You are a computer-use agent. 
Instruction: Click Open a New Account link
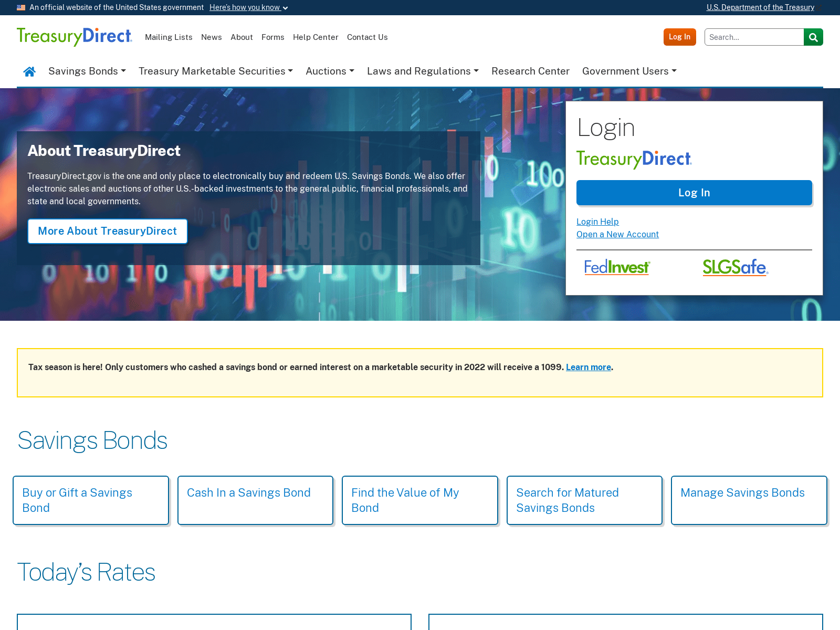(617, 234)
